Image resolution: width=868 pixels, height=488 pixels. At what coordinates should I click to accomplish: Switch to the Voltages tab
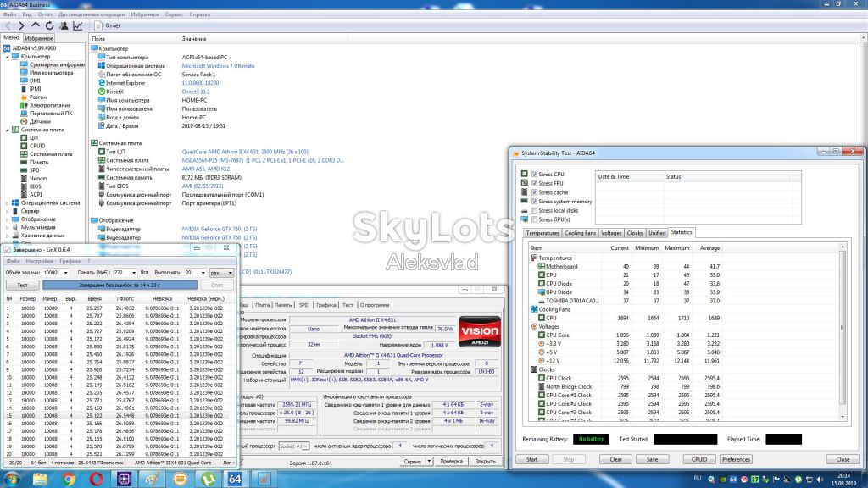click(x=611, y=233)
